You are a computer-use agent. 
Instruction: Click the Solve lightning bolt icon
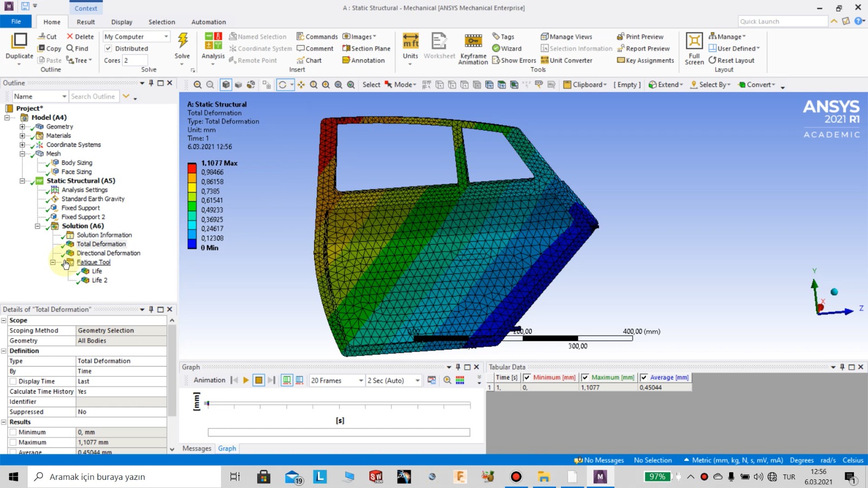tap(183, 41)
